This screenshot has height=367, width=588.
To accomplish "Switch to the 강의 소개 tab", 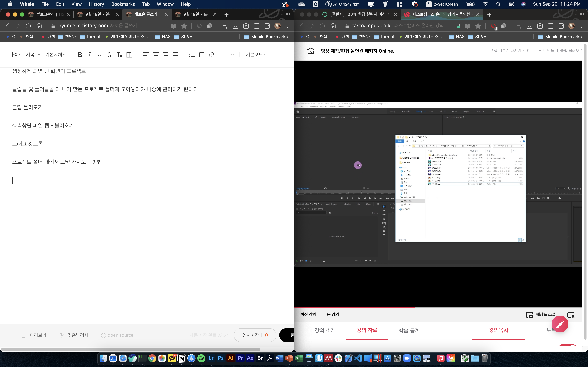I will coord(325,330).
